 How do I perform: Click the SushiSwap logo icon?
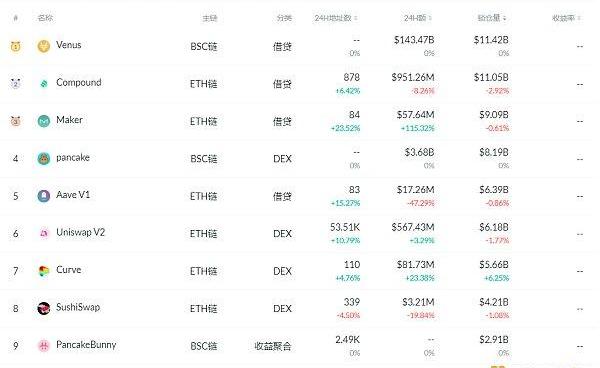44,308
